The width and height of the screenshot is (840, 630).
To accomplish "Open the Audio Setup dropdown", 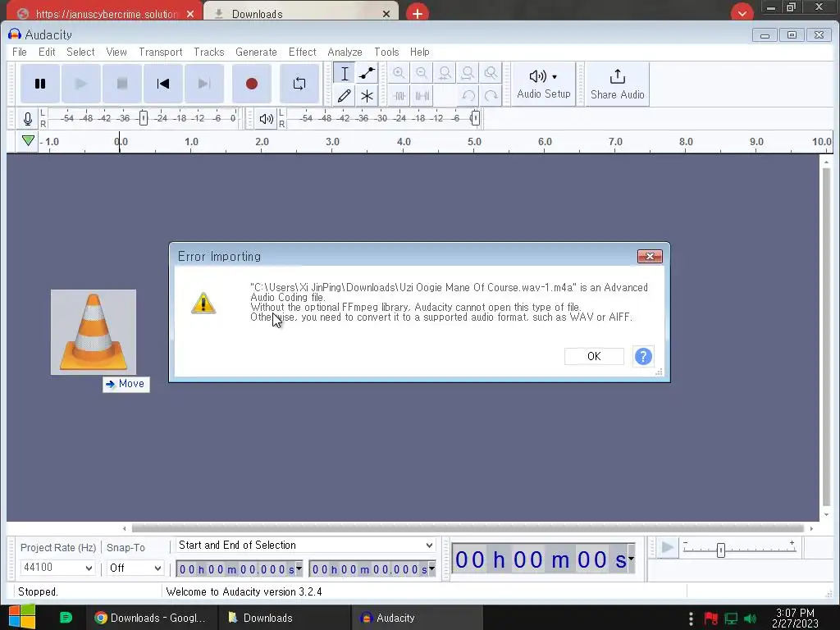I will pos(543,84).
